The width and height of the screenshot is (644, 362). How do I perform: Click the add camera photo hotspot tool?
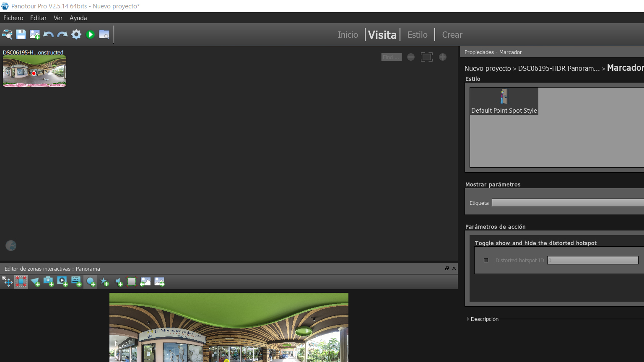pyautogui.click(x=49, y=282)
